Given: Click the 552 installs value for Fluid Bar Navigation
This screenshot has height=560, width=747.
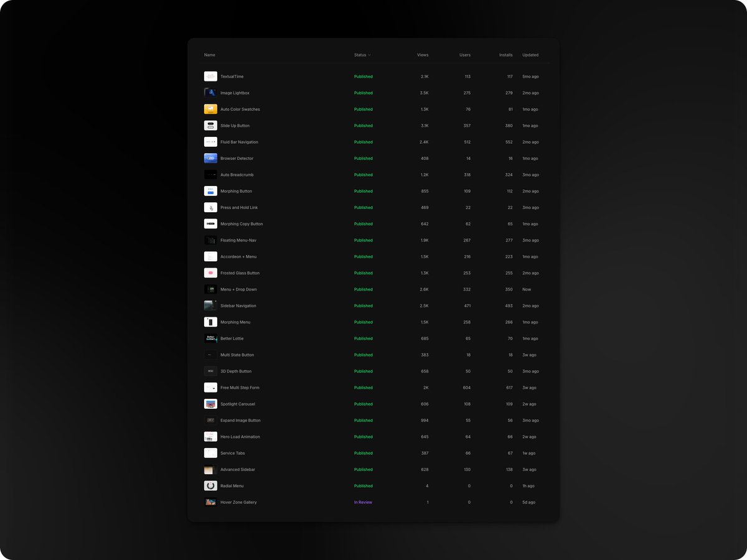Looking at the screenshot, I should (509, 142).
